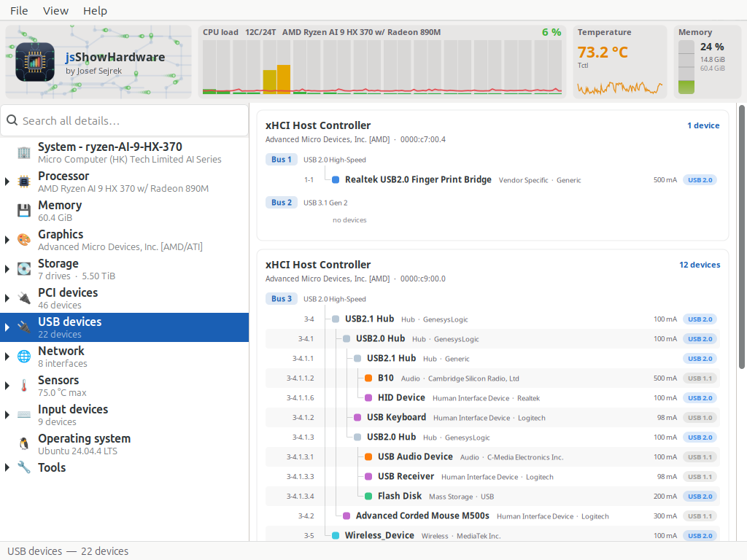
Task: Click the Memory floppy disk icon
Action: pos(24,211)
